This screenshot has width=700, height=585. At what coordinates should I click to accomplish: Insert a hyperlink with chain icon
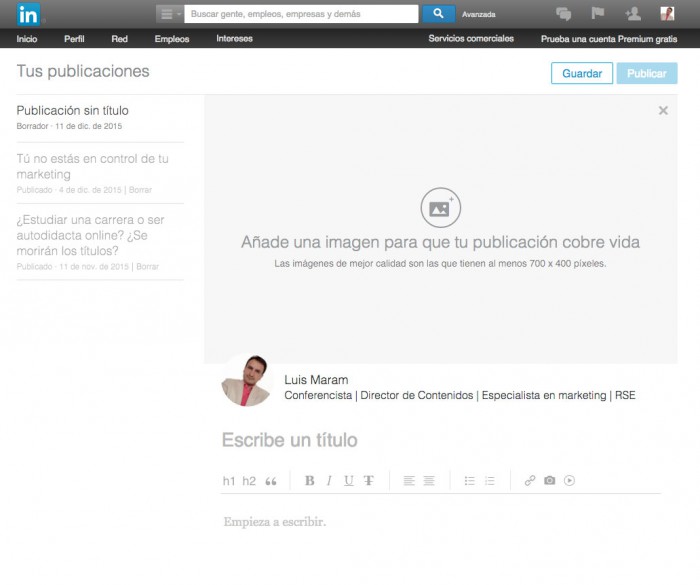coord(529,481)
